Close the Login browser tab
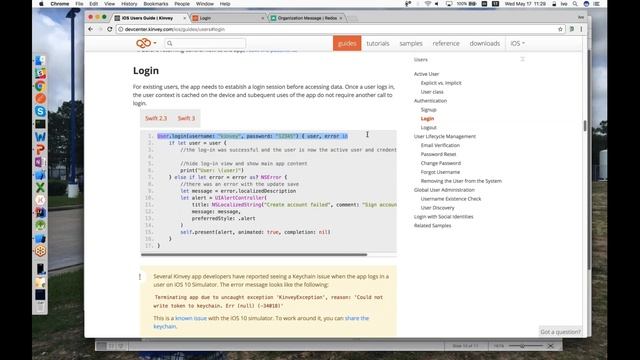 [x=262, y=18]
